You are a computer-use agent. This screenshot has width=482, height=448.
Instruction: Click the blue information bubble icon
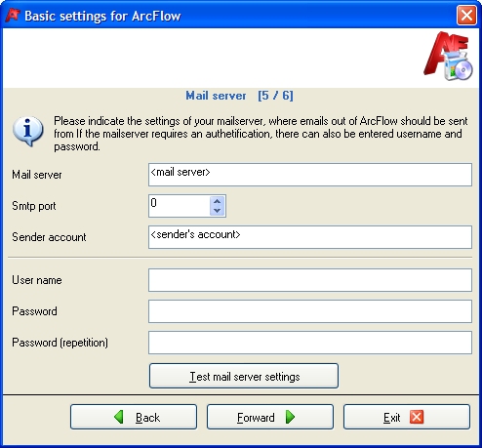28,131
